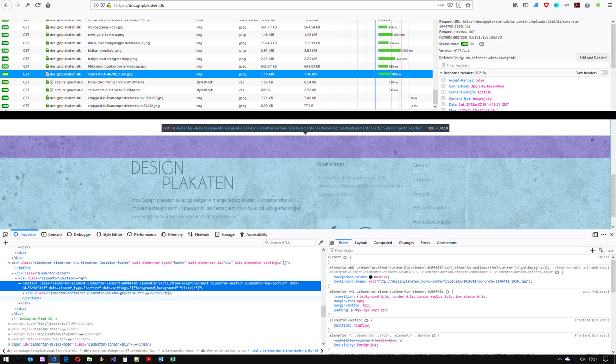616x364 pixels.
Task: Expand the elementor-container div node
Action: (24, 293)
